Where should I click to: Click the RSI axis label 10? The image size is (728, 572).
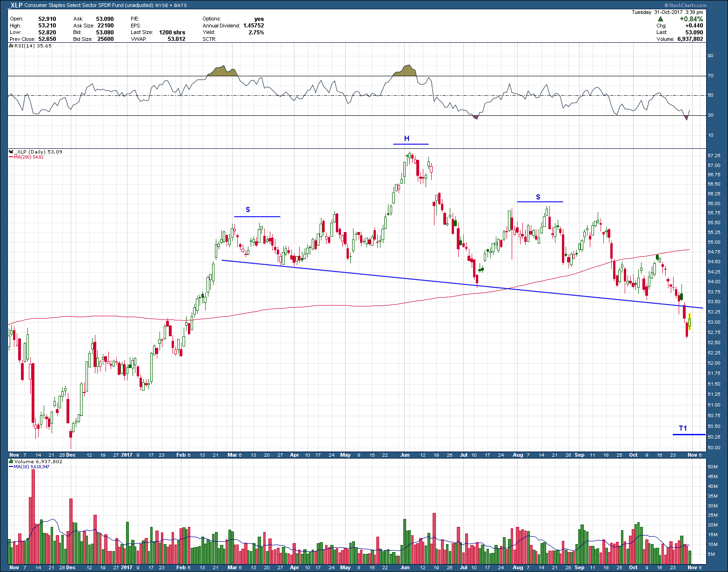[x=710, y=135]
